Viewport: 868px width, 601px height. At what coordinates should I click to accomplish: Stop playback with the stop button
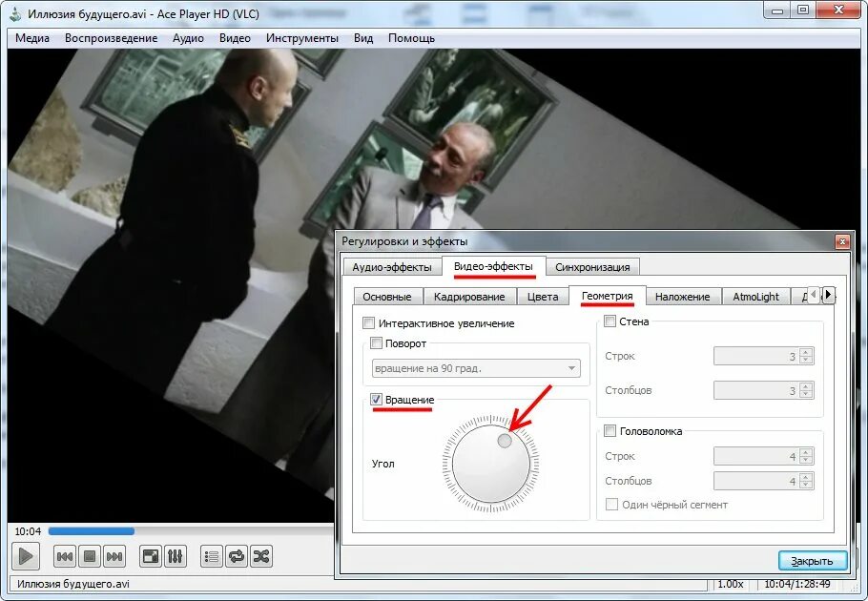(x=89, y=557)
